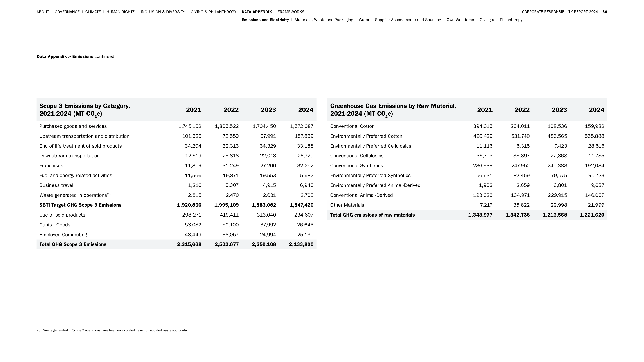This screenshot has width=644, height=362.
Task: Open the ABOUT section link
Action: pos(43,12)
